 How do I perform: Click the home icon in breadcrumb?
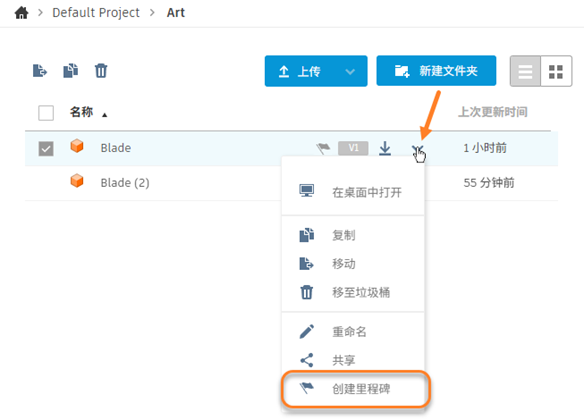click(x=21, y=13)
